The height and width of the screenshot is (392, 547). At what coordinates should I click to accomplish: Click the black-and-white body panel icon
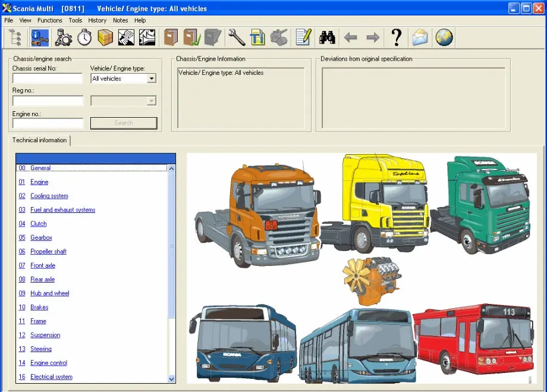coord(147,37)
